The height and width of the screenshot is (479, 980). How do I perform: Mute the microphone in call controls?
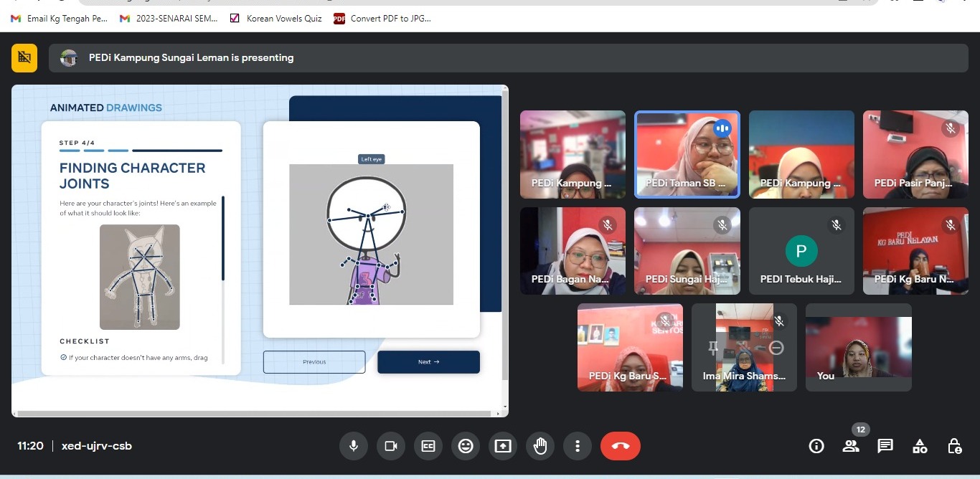353,446
